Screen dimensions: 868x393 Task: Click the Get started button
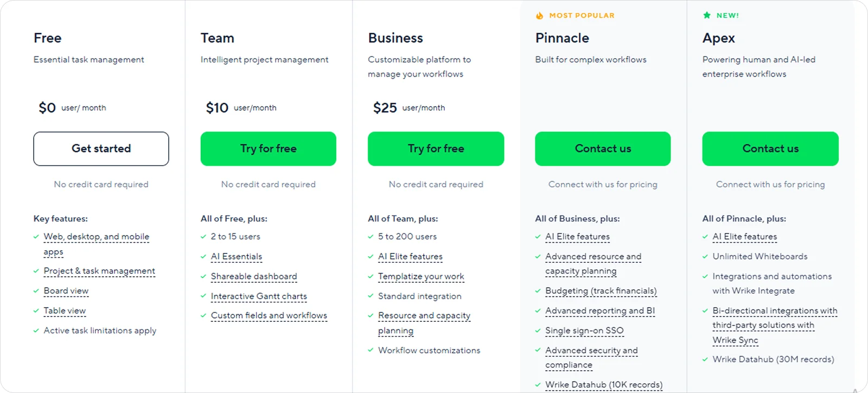point(101,148)
